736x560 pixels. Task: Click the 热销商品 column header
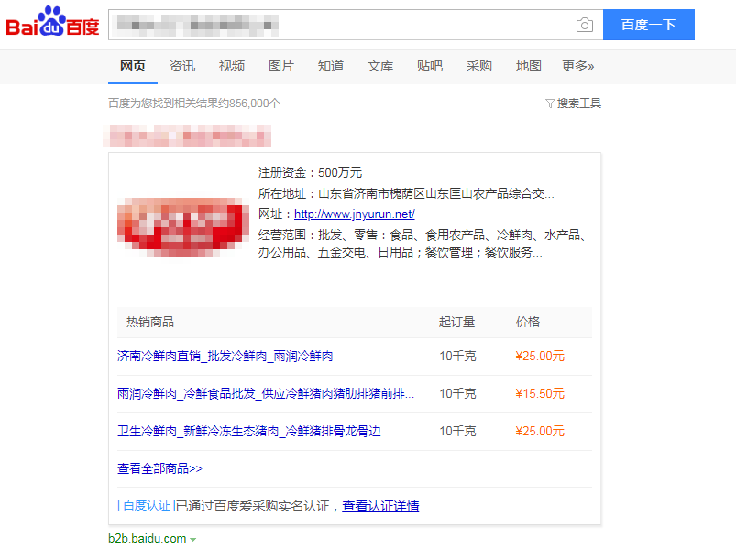150,322
